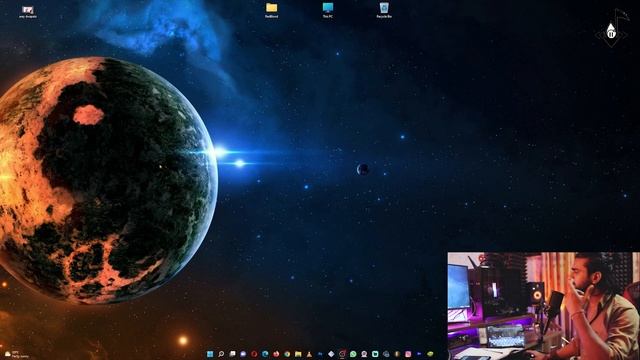Launch Google Chrome from the taskbar
Viewport: 640px width, 360px height.
pyautogui.click(x=287, y=354)
